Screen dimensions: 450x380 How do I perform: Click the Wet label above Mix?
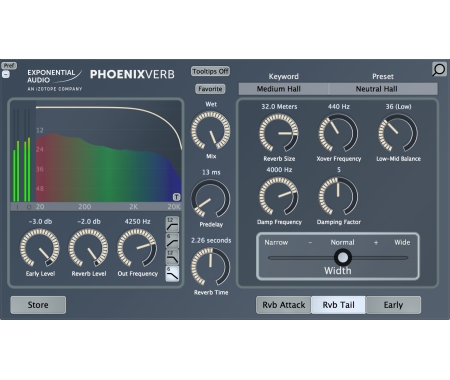(211, 104)
